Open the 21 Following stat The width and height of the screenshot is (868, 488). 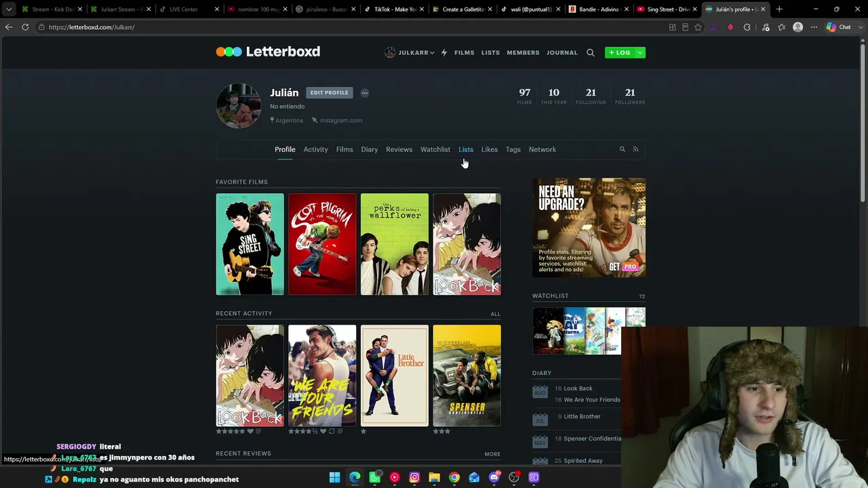[x=591, y=96]
